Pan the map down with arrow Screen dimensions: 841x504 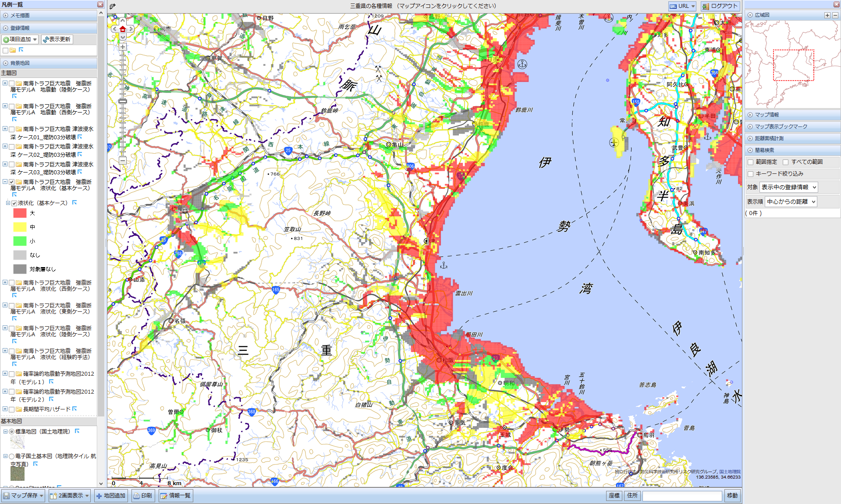coord(123,37)
